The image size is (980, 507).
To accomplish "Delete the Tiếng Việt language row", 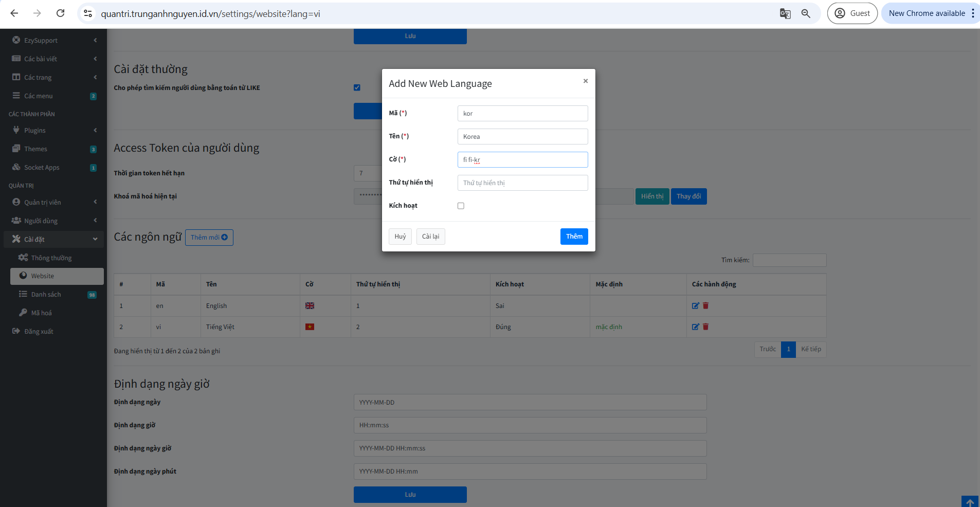I will click(706, 327).
